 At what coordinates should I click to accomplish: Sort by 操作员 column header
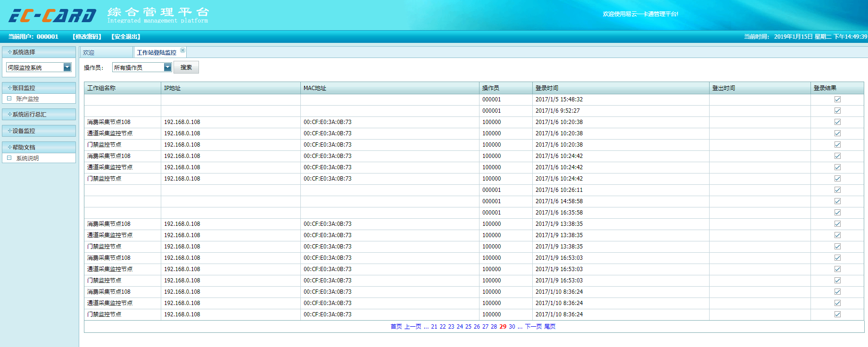pos(506,88)
